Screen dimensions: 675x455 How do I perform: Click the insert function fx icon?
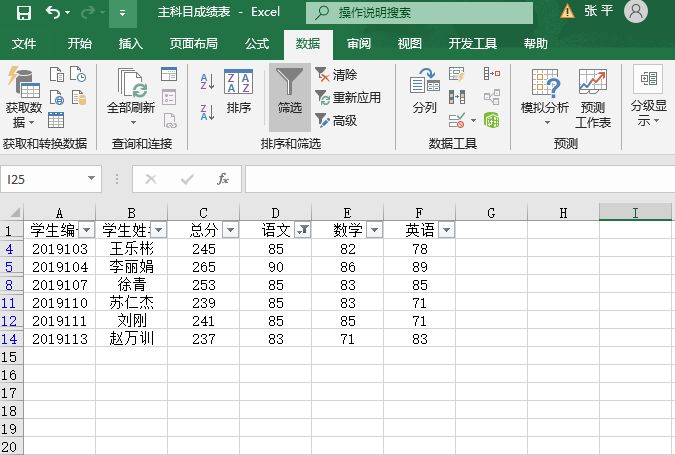pyautogui.click(x=223, y=179)
